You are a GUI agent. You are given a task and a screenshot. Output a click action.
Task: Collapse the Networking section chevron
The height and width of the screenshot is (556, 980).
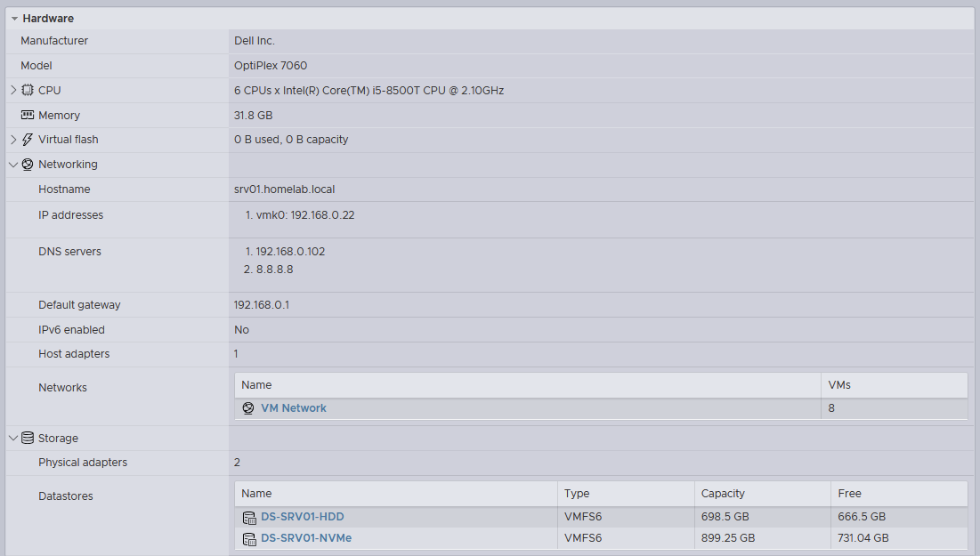coord(12,165)
